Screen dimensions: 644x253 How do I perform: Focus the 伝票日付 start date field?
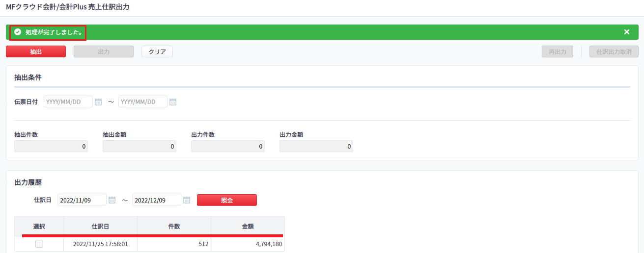click(x=68, y=101)
